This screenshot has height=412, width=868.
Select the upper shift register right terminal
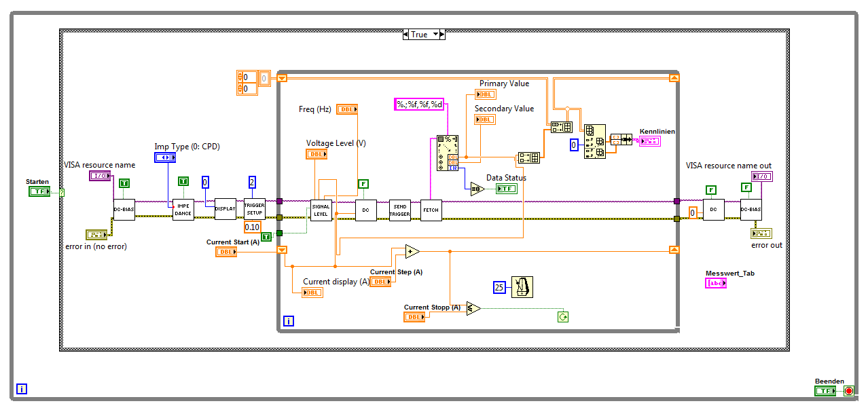coord(674,78)
